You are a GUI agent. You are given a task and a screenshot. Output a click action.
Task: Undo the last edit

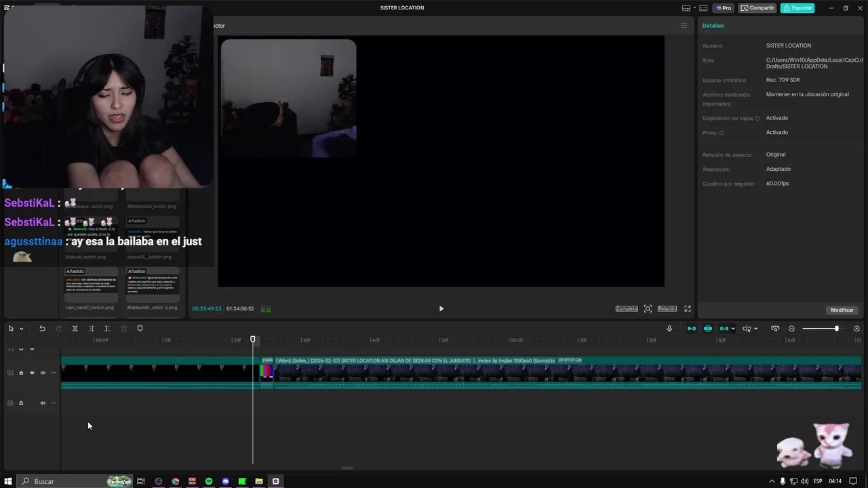[42, 329]
